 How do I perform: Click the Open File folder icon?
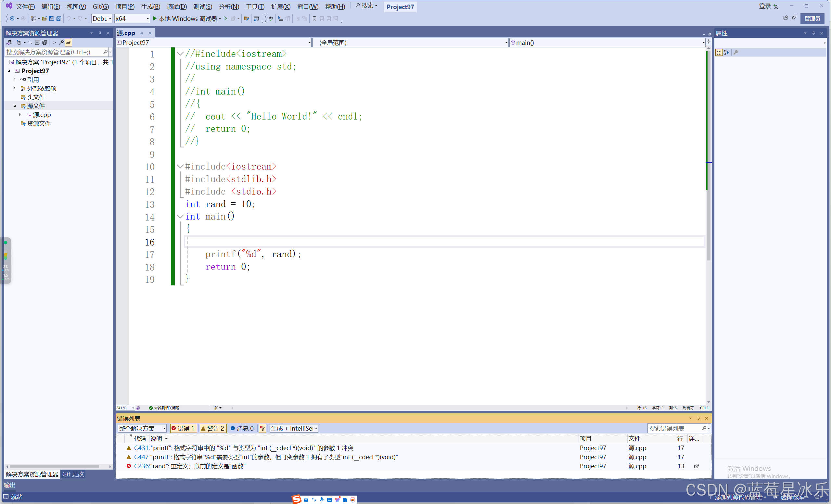[x=44, y=19]
